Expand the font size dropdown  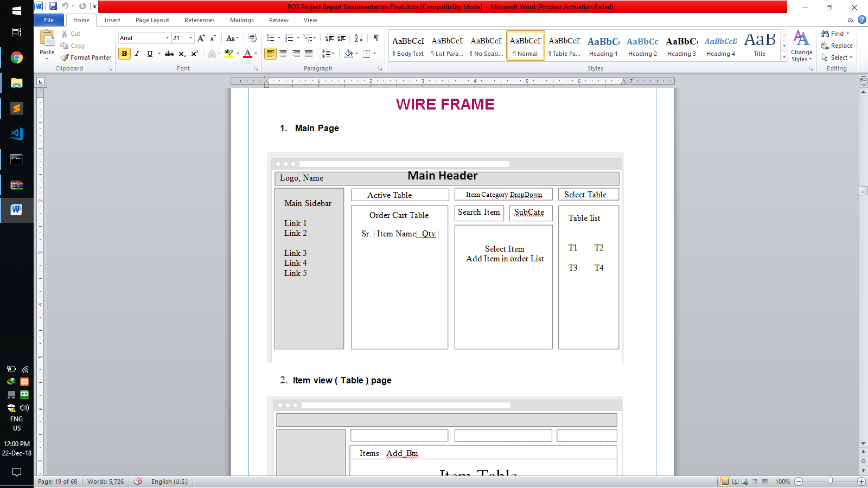(x=190, y=38)
